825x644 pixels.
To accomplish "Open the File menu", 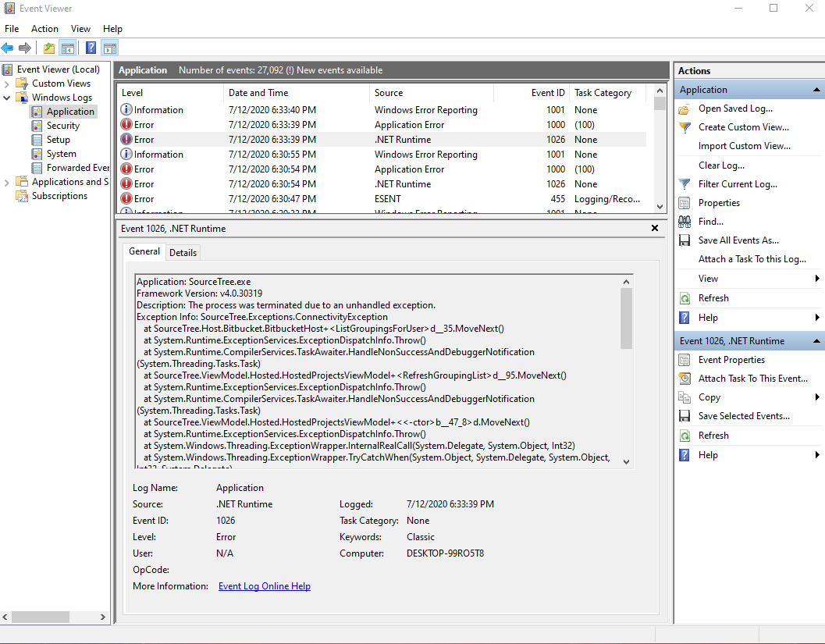I will tap(12, 29).
